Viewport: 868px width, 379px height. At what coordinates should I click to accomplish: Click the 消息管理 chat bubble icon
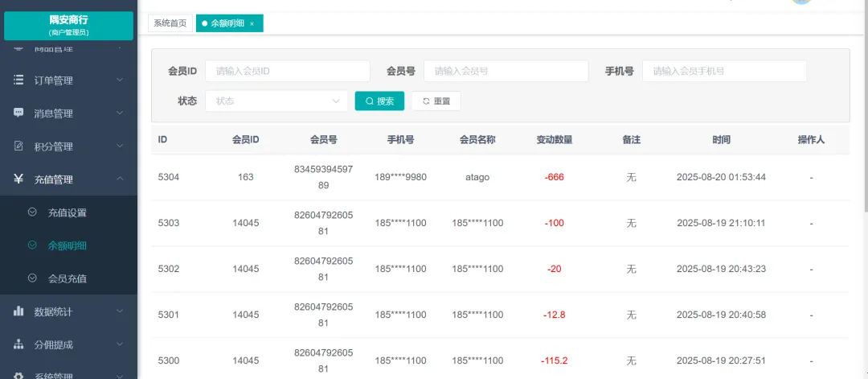pos(18,113)
